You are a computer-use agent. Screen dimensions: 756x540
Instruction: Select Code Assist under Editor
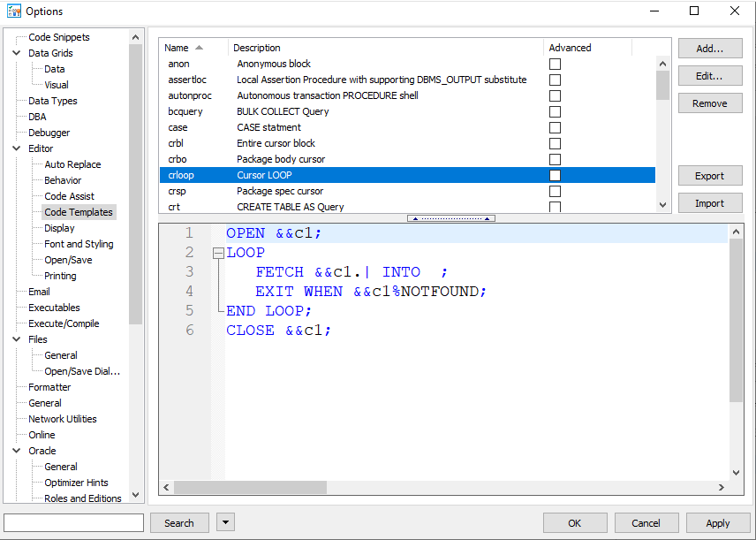69,196
